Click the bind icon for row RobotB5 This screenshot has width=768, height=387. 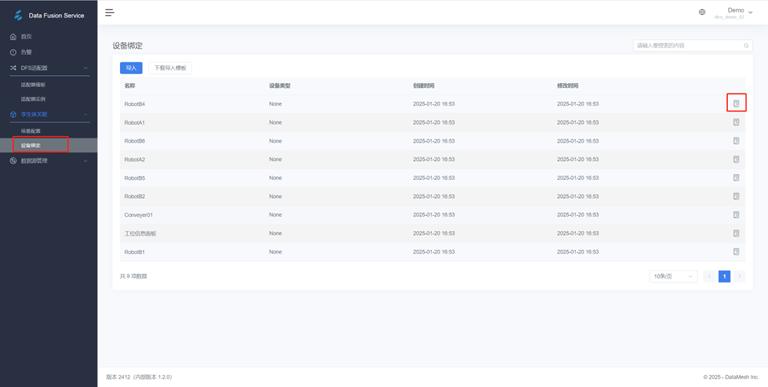click(x=736, y=178)
